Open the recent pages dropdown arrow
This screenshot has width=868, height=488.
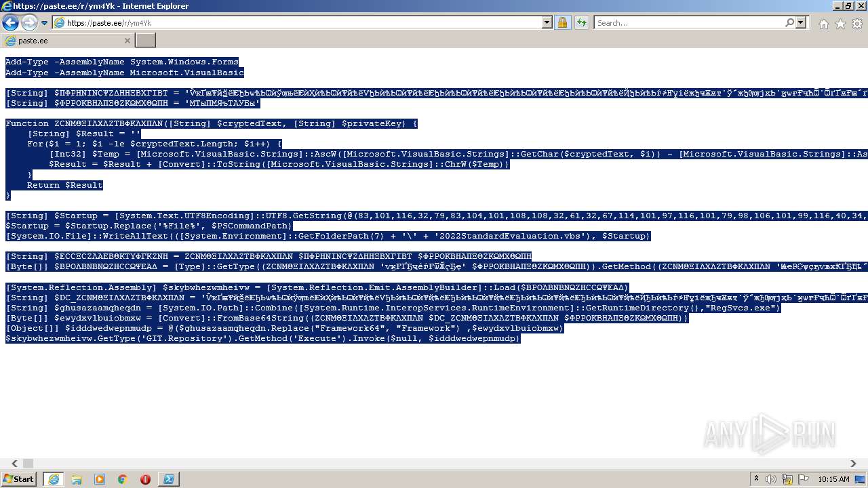(45, 23)
